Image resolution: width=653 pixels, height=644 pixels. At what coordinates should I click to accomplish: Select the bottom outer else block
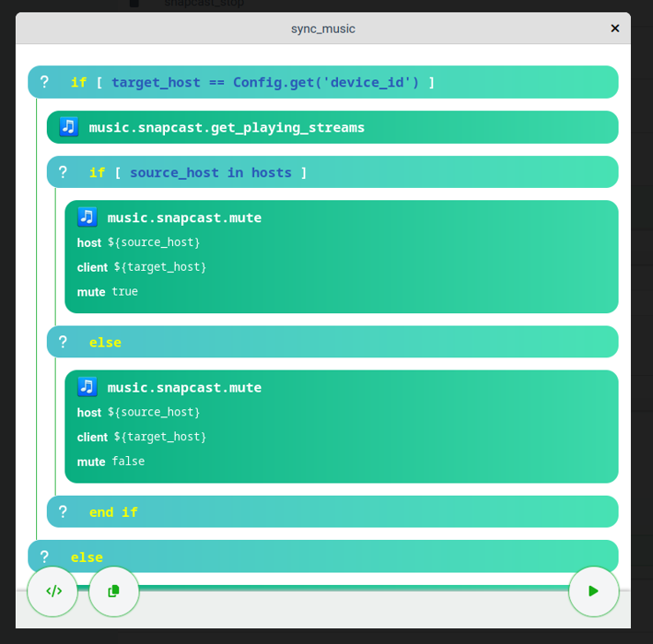[86, 557]
